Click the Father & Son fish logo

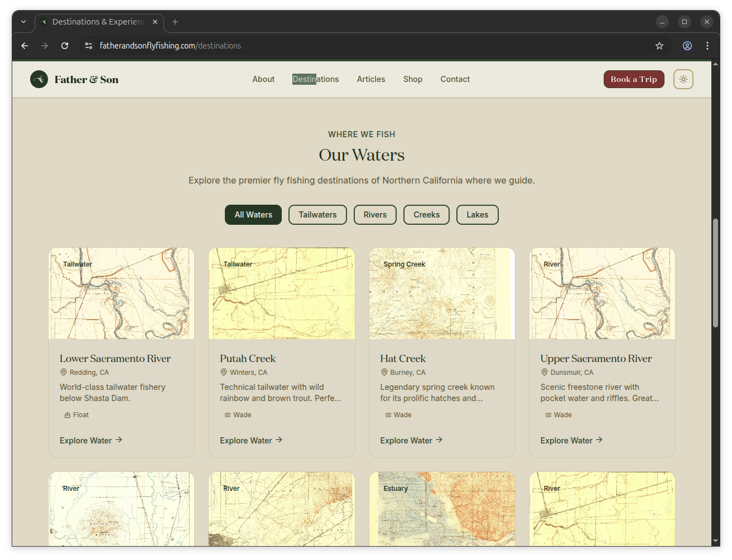(39, 79)
